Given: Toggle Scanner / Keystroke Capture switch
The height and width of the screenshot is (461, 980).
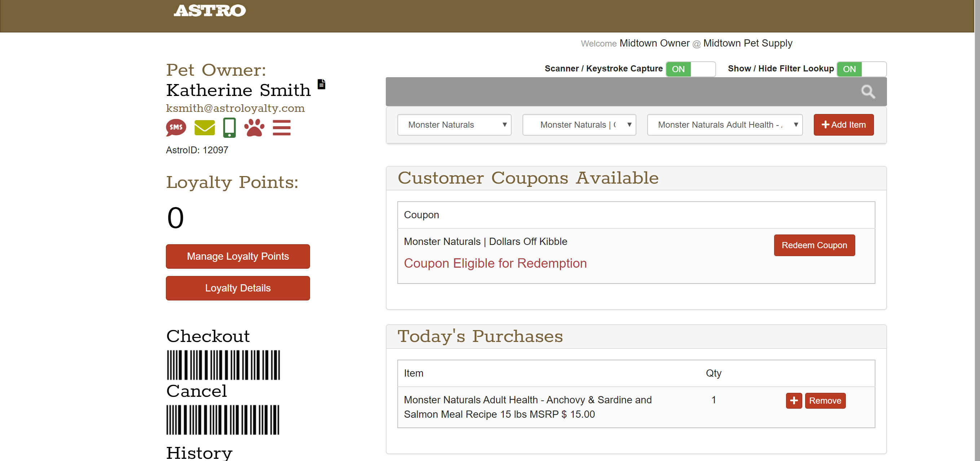Looking at the screenshot, I should [x=690, y=69].
